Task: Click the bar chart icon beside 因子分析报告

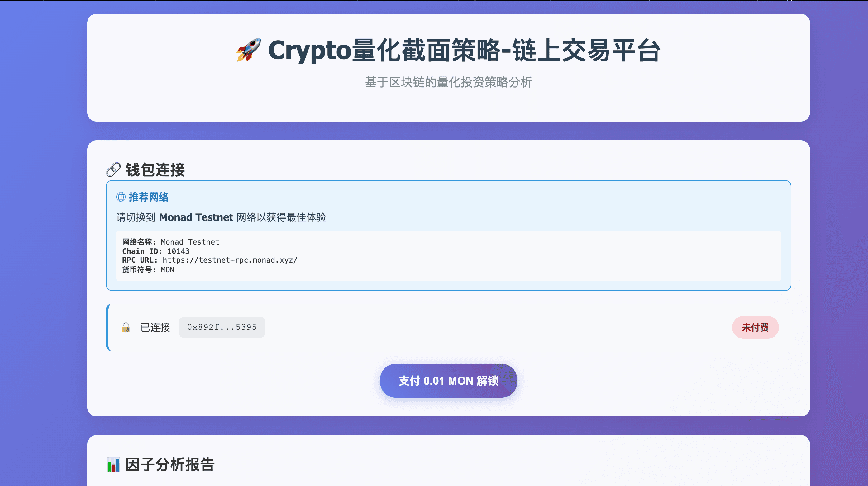Action: click(x=113, y=464)
